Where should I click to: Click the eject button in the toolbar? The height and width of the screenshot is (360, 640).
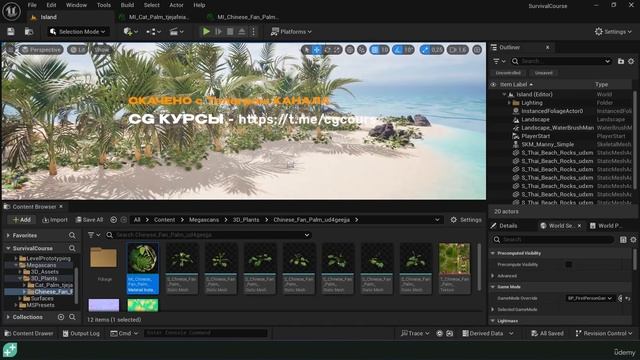point(242,31)
